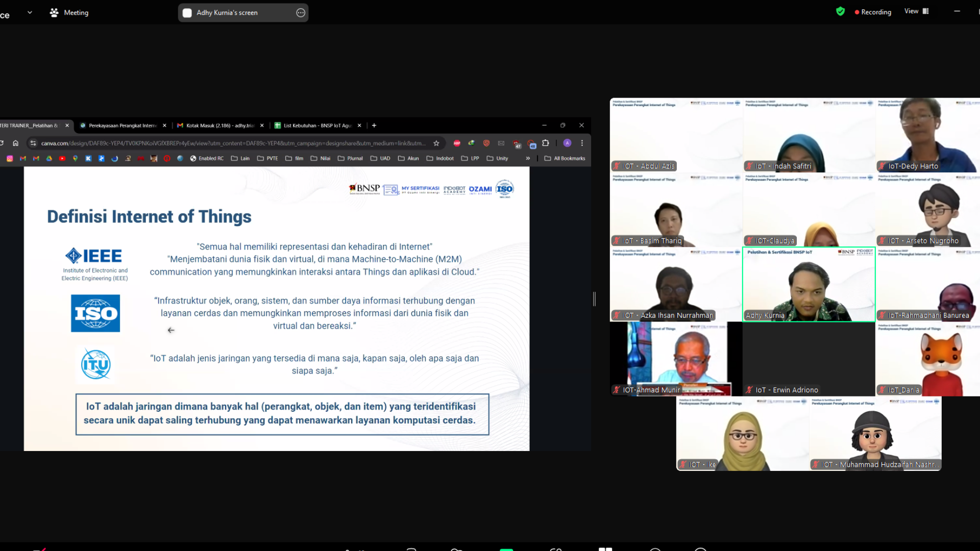
Task: Select IoT_Dania fox avatar tile
Action: tap(928, 359)
